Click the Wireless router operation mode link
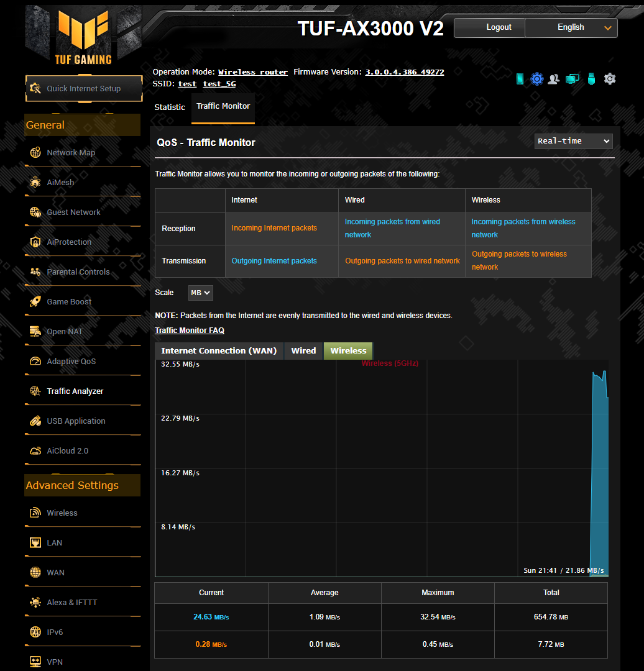The width and height of the screenshot is (644, 671). [252, 72]
